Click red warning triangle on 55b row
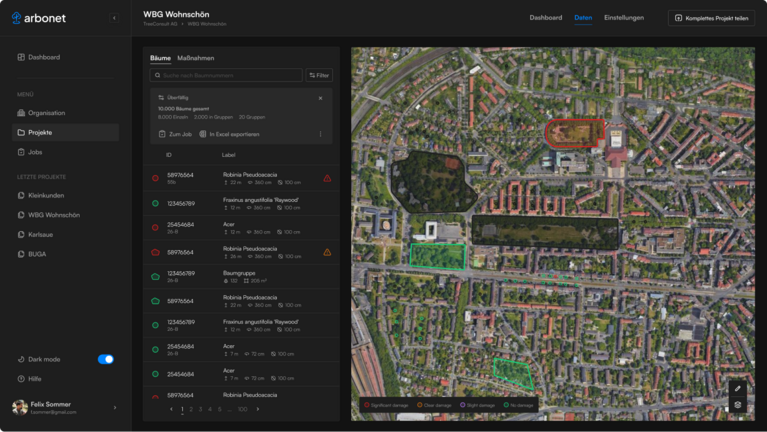The width and height of the screenshot is (767, 432). coord(327,179)
